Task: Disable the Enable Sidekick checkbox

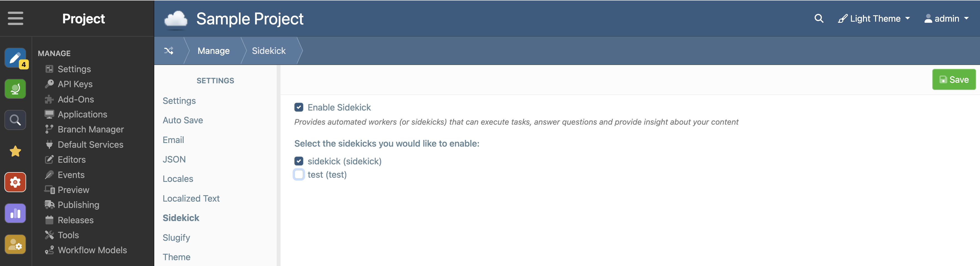Action: click(299, 107)
